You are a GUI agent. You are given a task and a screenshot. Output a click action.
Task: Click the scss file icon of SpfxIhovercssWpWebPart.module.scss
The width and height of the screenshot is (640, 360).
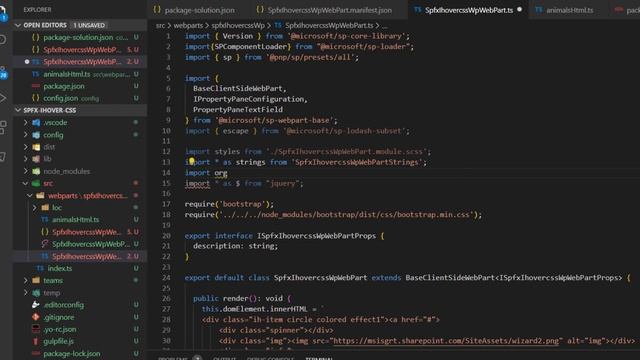click(44, 244)
